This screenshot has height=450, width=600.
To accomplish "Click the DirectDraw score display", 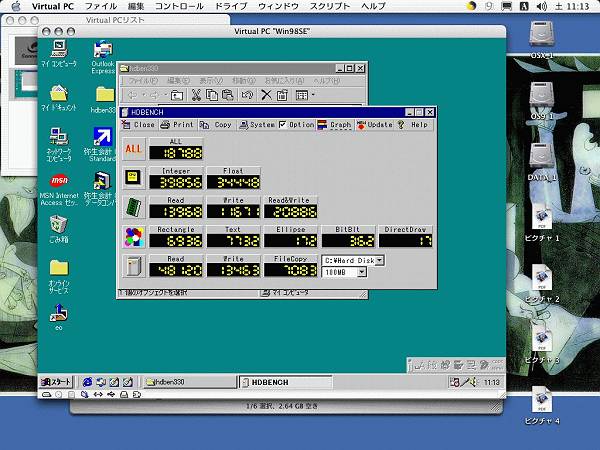I will point(406,241).
